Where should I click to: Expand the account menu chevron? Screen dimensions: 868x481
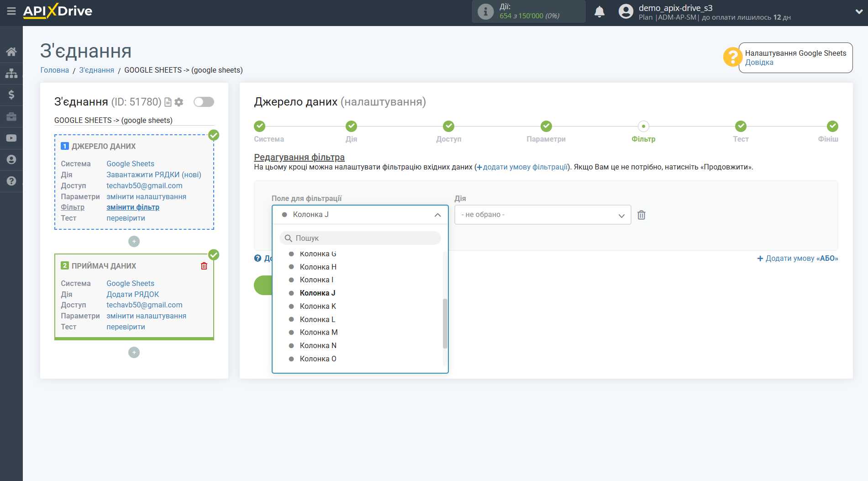point(858,12)
